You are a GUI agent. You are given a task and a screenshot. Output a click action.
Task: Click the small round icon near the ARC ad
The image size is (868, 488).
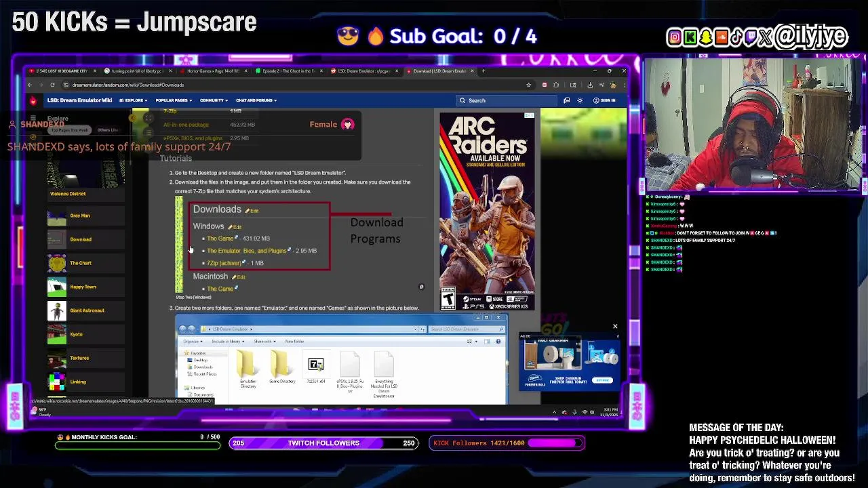pos(421,287)
